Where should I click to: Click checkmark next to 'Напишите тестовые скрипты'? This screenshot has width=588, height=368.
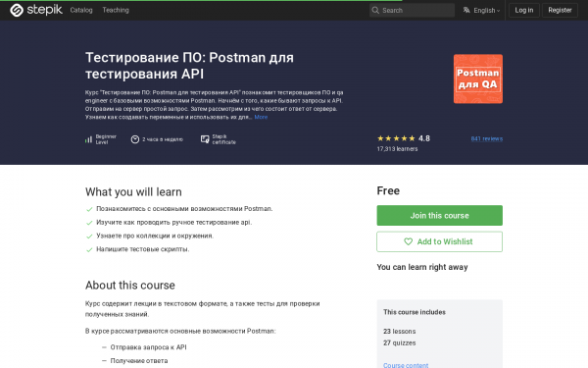pos(89,249)
